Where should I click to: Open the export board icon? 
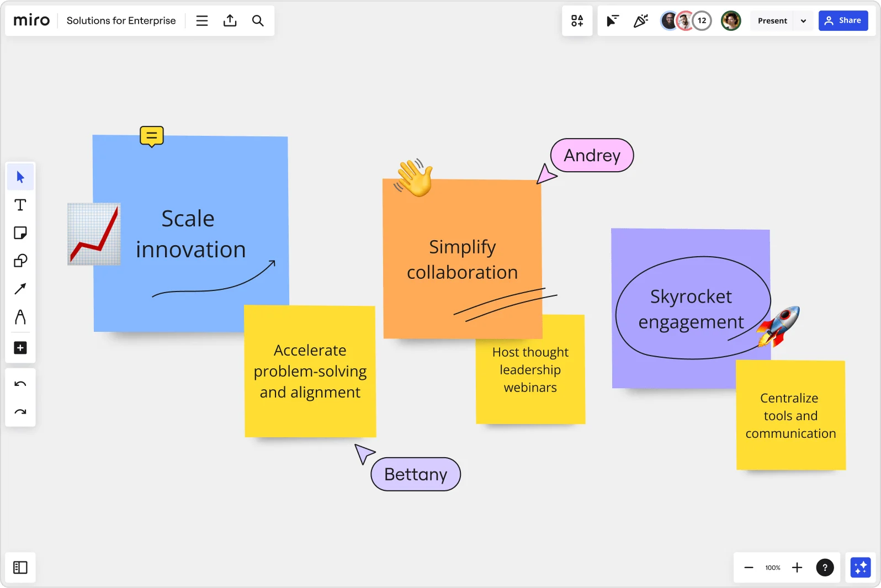tap(230, 21)
